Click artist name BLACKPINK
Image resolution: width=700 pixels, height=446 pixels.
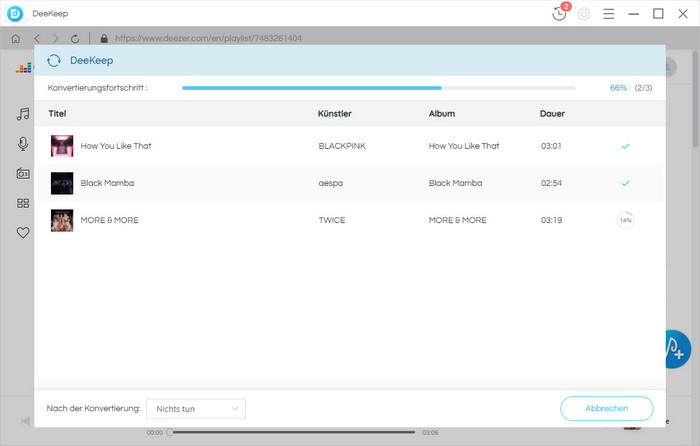[x=342, y=146]
